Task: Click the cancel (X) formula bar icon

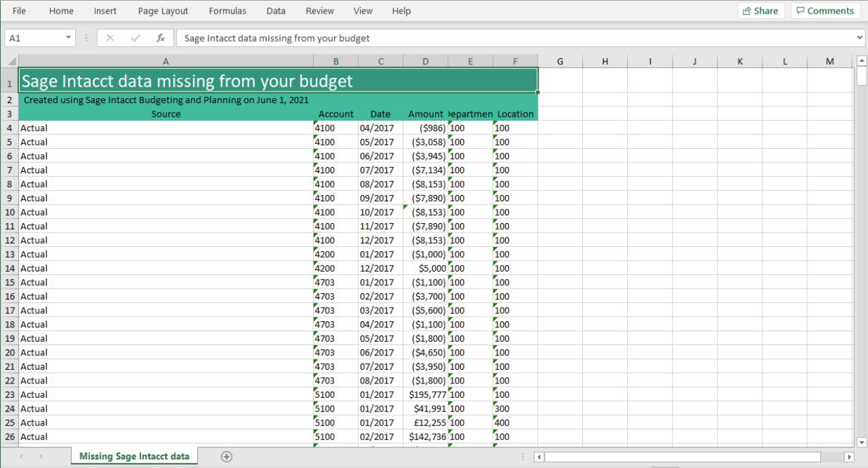Action: [x=110, y=38]
